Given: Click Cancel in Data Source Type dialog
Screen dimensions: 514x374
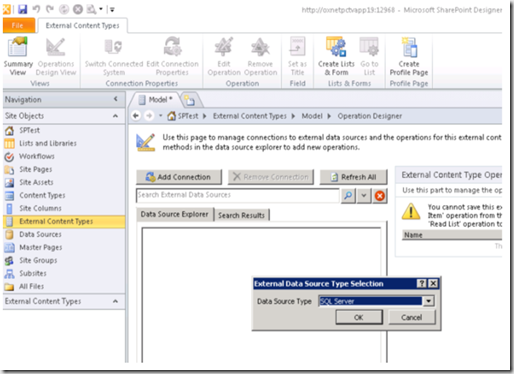Looking at the screenshot, I should [x=412, y=317].
